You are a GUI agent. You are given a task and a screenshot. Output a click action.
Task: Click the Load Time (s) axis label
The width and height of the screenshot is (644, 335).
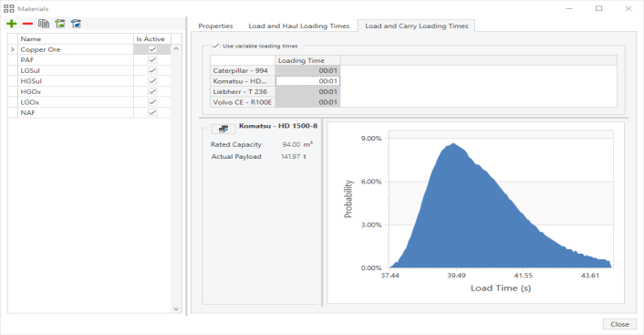(x=501, y=288)
